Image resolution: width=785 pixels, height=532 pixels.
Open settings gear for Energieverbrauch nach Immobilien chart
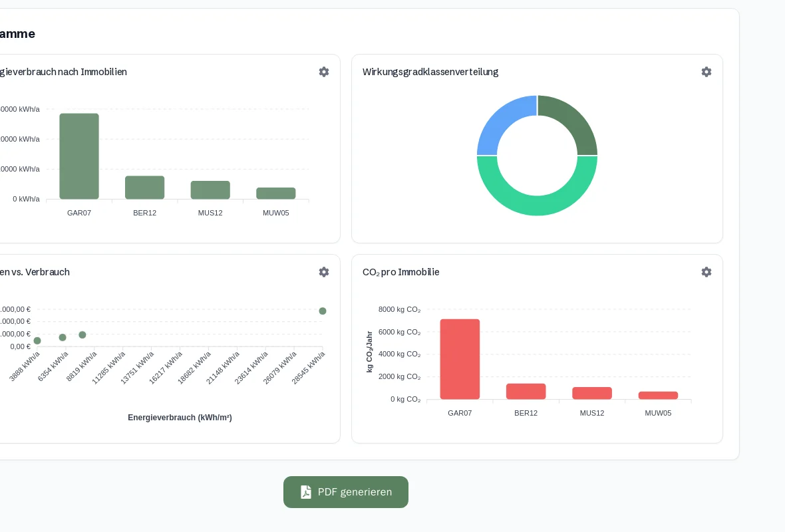[324, 72]
